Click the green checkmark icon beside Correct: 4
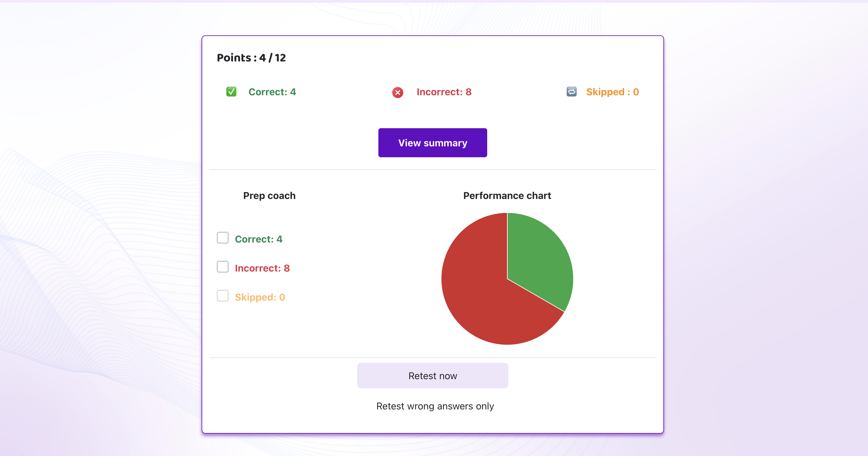 pyautogui.click(x=231, y=92)
